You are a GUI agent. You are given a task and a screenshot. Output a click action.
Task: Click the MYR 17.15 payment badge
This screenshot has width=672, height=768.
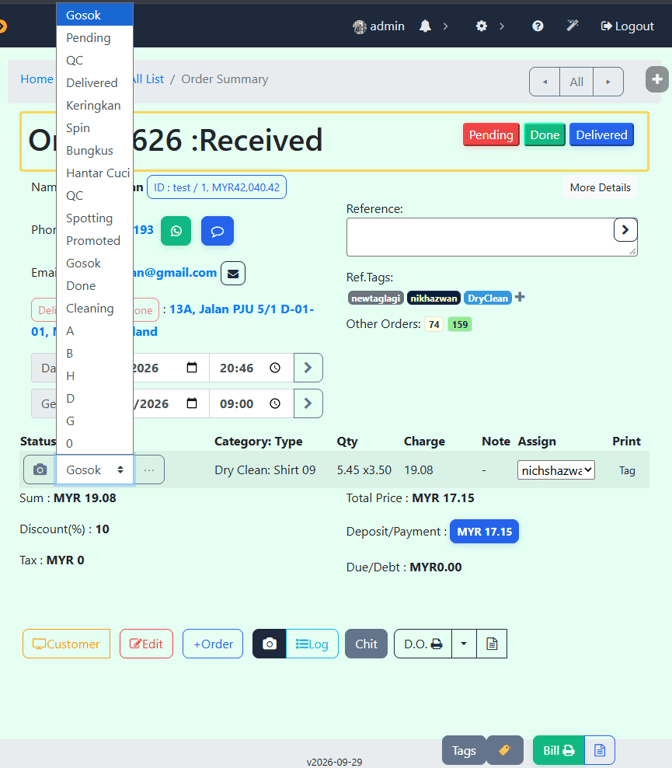click(x=484, y=531)
